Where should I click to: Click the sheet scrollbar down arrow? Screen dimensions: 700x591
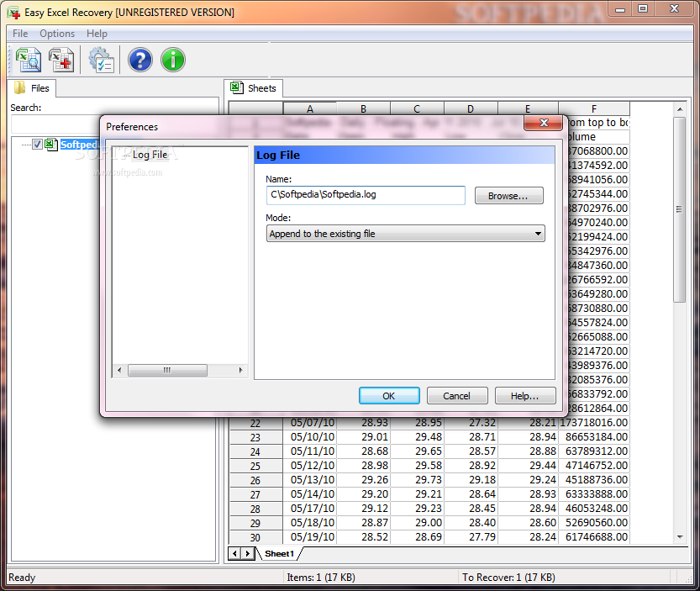680,537
